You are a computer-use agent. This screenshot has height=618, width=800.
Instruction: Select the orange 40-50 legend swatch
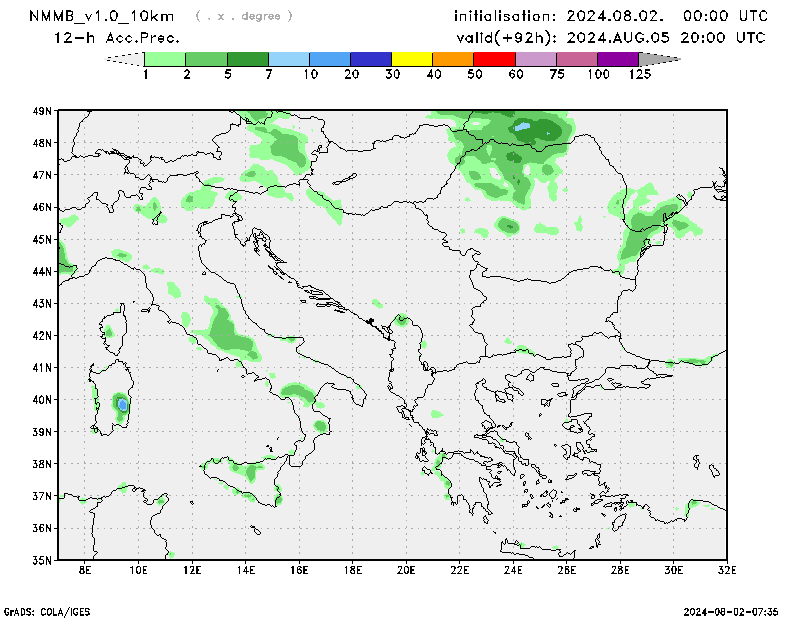tap(453, 59)
